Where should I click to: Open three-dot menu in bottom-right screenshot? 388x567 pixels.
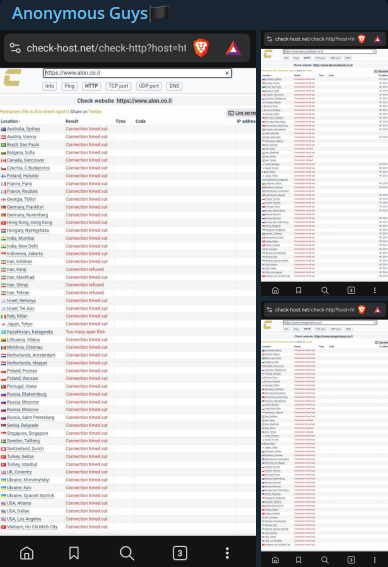pos(375,560)
